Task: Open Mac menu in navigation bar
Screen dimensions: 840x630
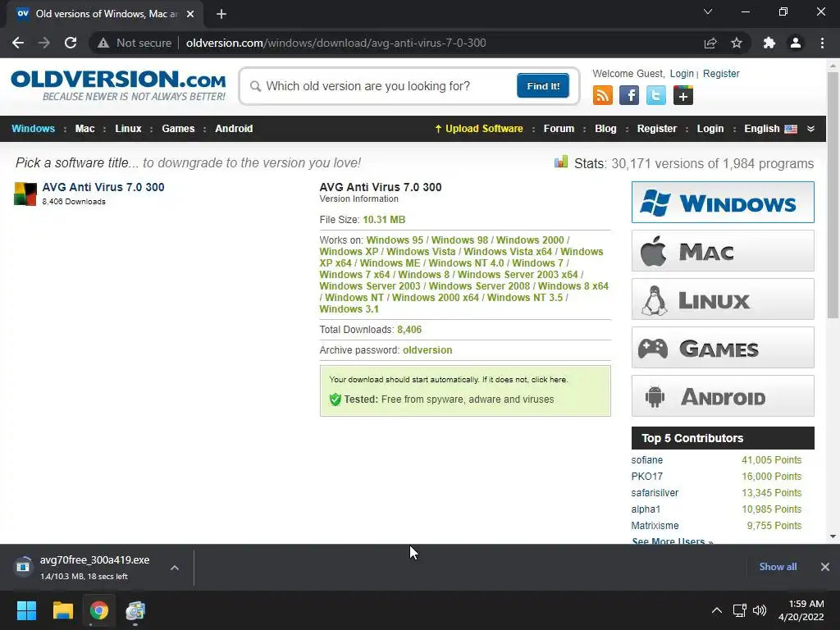Action: pyautogui.click(x=84, y=129)
